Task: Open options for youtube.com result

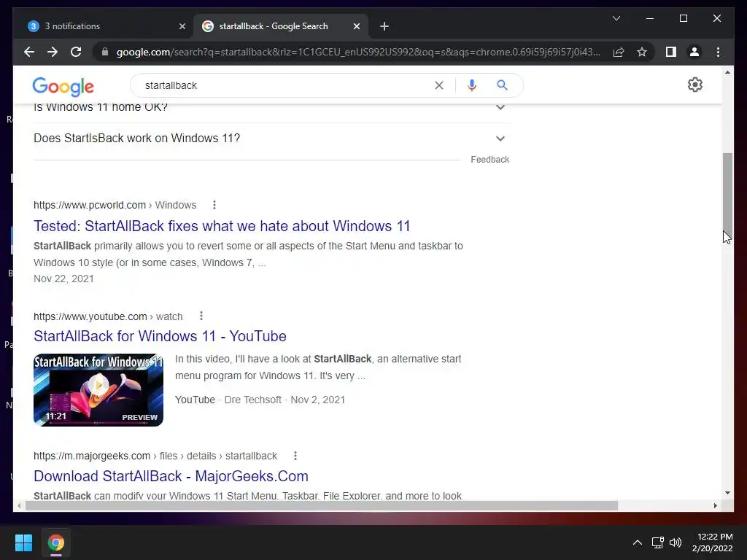Action: pos(201,316)
